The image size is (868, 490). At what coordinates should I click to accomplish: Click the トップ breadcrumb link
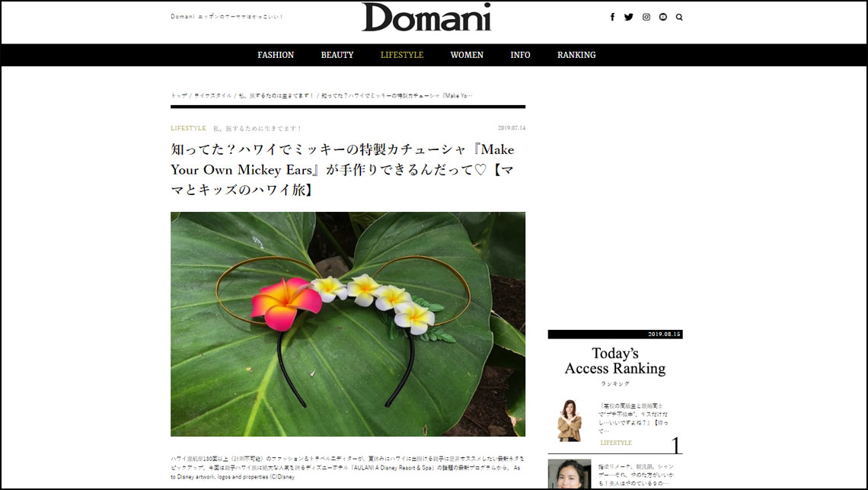pos(179,96)
